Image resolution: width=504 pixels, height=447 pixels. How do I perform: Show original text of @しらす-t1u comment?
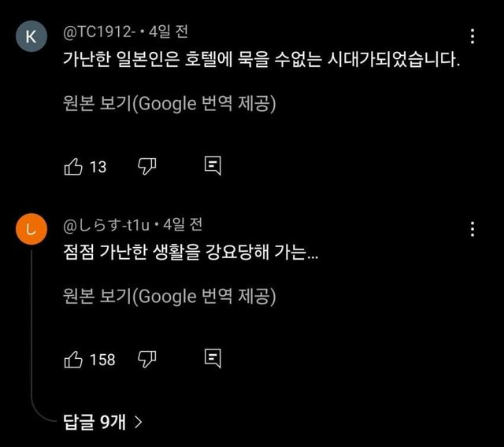coord(169,297)
